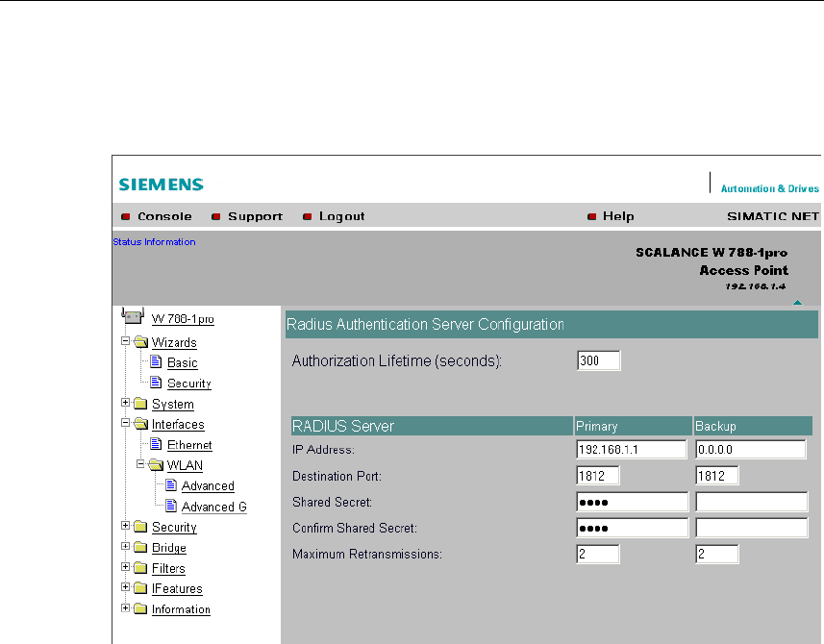Click the Siemens logo

(161, 185)
